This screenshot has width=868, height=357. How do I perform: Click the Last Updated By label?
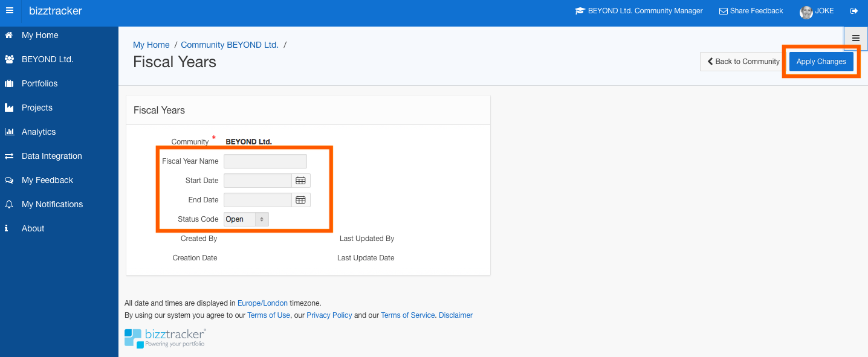click(x=367, y=239)
